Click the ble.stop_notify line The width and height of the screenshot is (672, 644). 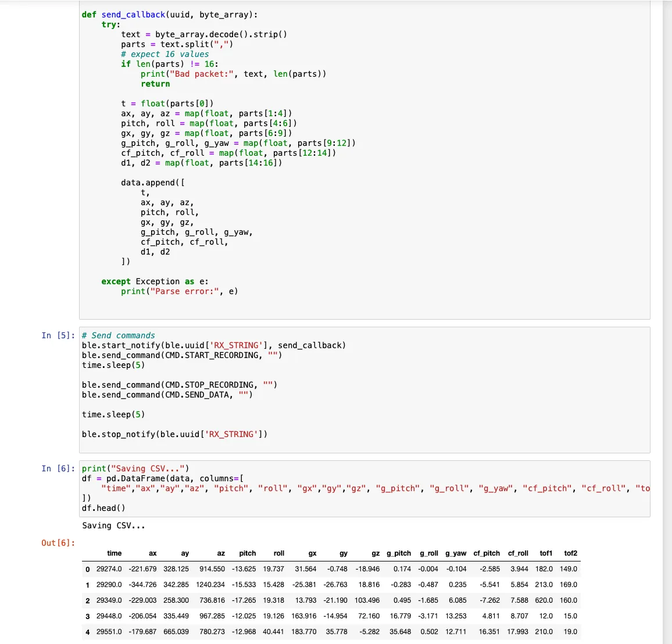(x=174, y=434)
